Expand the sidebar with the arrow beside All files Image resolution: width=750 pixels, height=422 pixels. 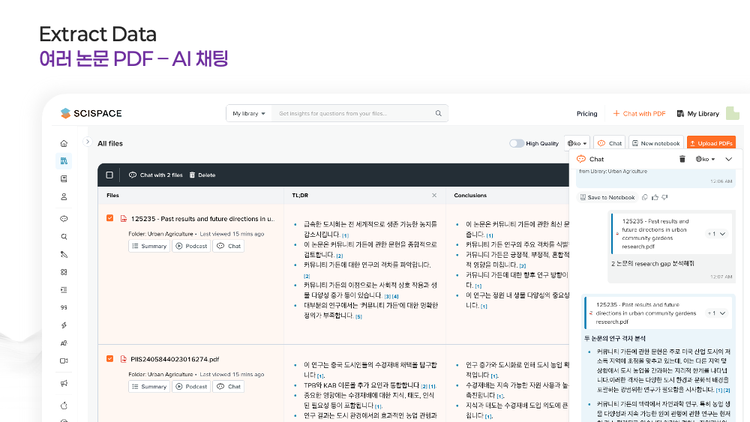87,142
